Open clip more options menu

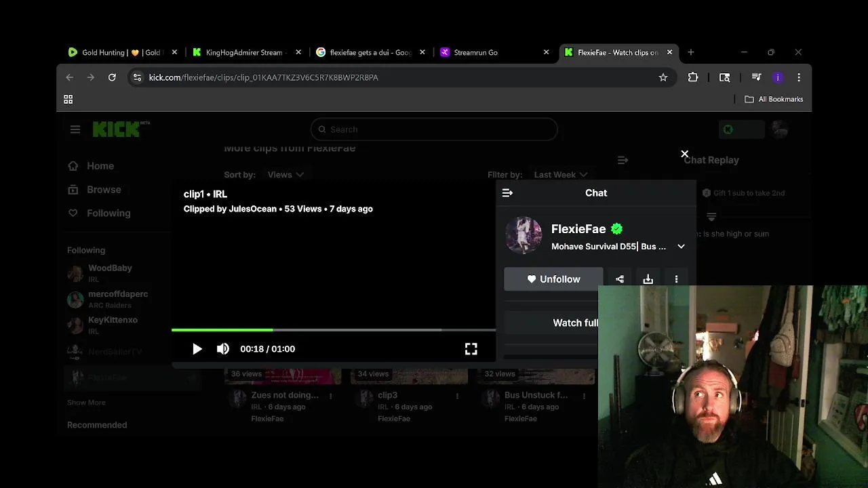coord(676,279)
